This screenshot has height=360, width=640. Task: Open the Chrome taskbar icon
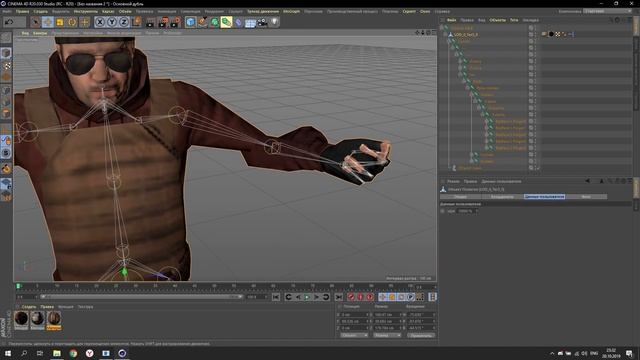pos(73,353)
